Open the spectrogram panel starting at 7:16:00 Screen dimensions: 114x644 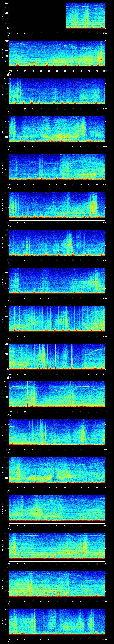pyautogui.click(x=57, y=280)
